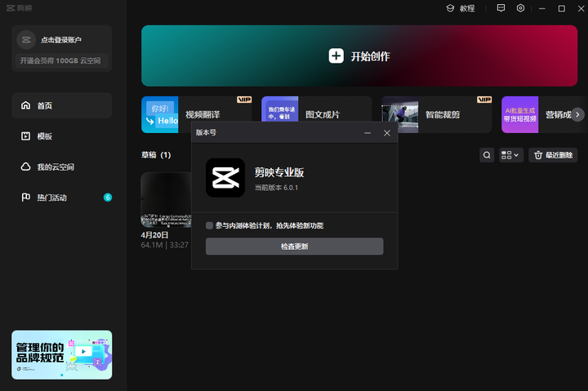The image size is (588, 391).
Task: Open the 管理你的品牌规范 banner
Action: [62, 354]
